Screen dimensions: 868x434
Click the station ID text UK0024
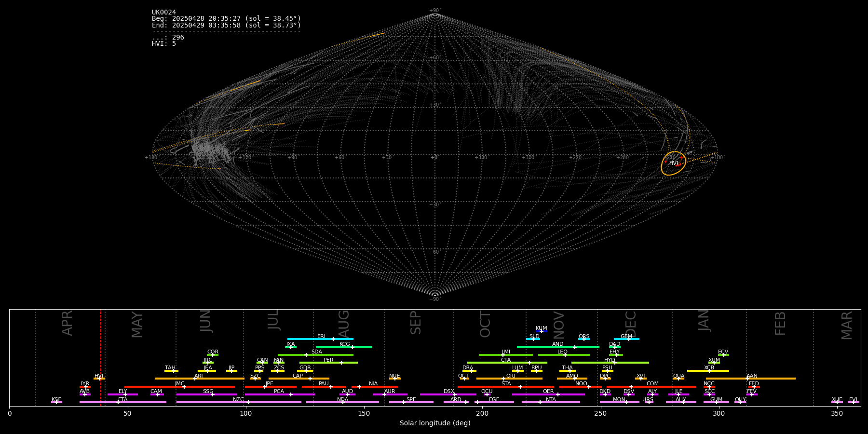pos(164,13)
